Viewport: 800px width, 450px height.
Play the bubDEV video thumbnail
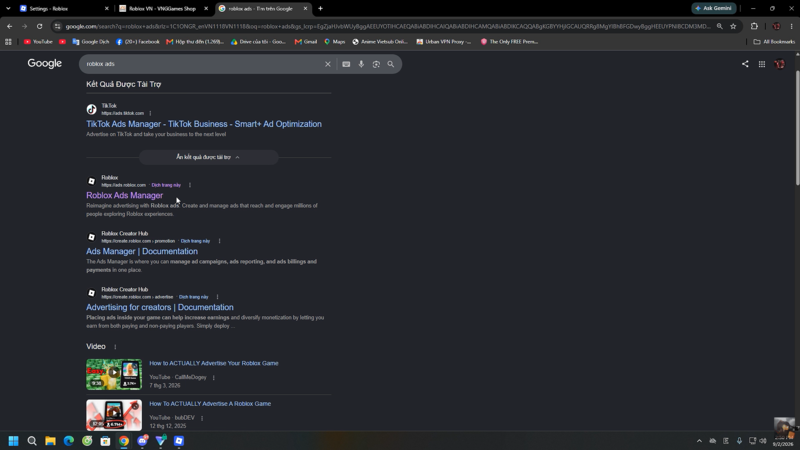pos(114,415)
